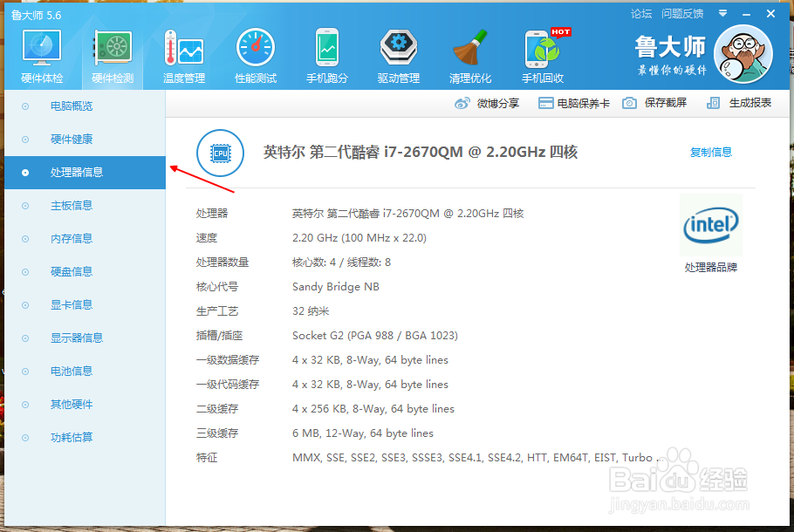
Task: Open 温度管理 temperature management icon
Action: (x=184, y=48)
